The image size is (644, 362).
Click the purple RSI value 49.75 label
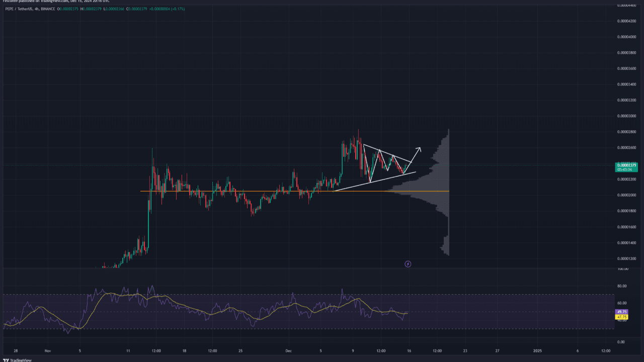622,312
